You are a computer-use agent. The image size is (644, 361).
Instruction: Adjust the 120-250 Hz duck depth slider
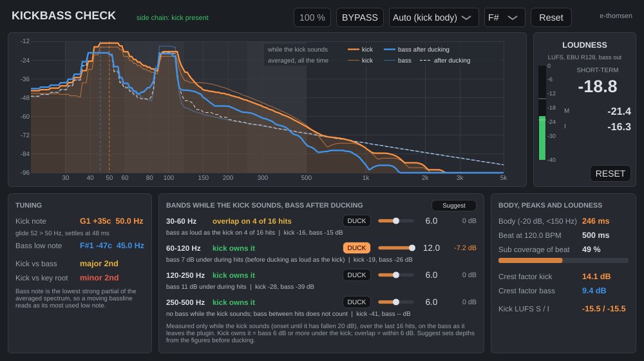(396, 275)
